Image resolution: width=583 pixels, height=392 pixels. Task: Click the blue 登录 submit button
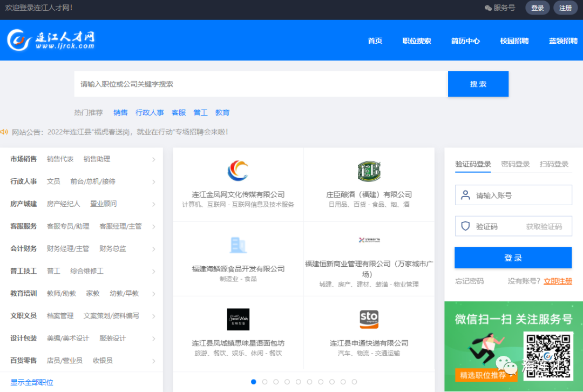click(513, 258)
